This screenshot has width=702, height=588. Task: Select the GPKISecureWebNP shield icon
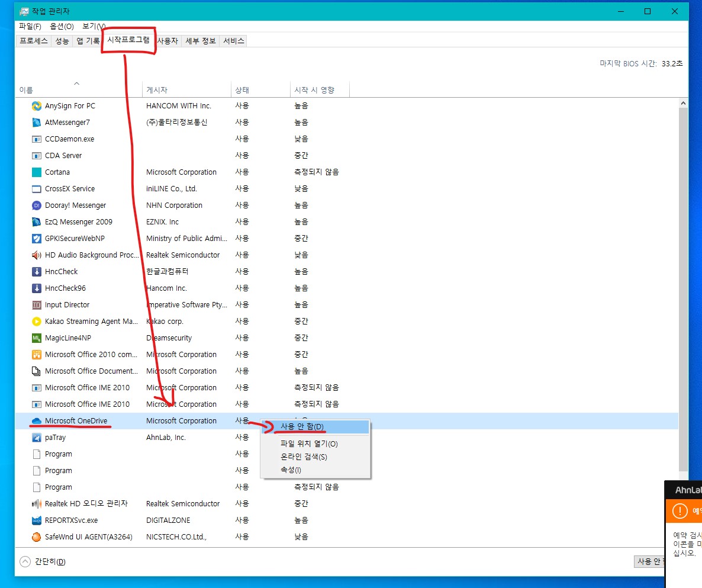(36, 239)
